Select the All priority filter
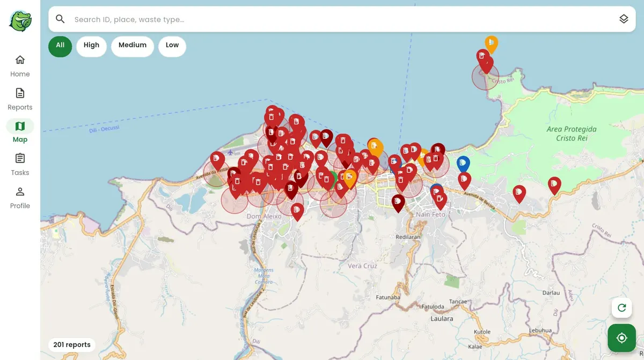 point(60,46)
